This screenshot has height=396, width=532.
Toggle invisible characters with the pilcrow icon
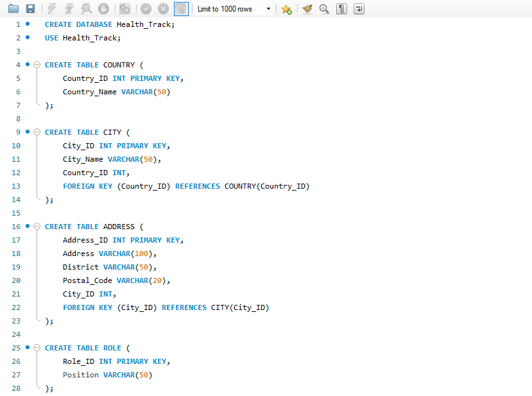342,9
